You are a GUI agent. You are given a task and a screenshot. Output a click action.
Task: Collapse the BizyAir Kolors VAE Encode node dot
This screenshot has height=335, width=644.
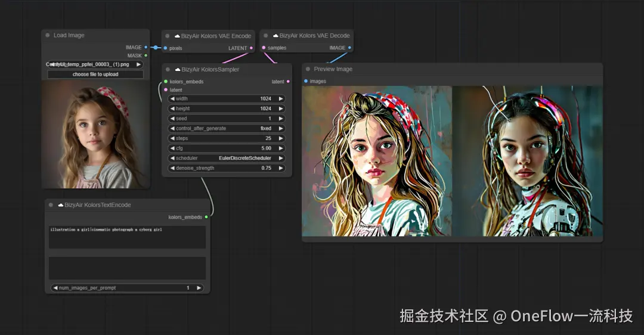168,36
